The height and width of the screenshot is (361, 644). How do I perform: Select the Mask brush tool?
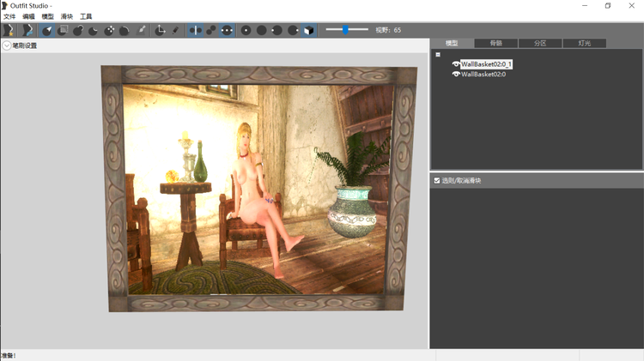pyautogui.click(x=63, y=30)
